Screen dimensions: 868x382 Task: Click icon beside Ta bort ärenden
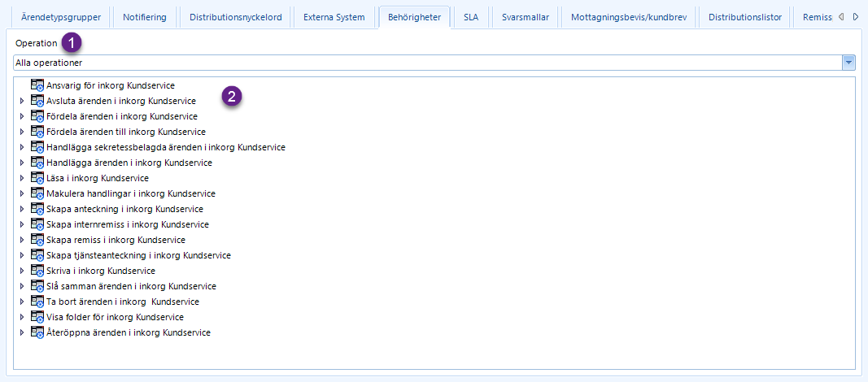37,302
